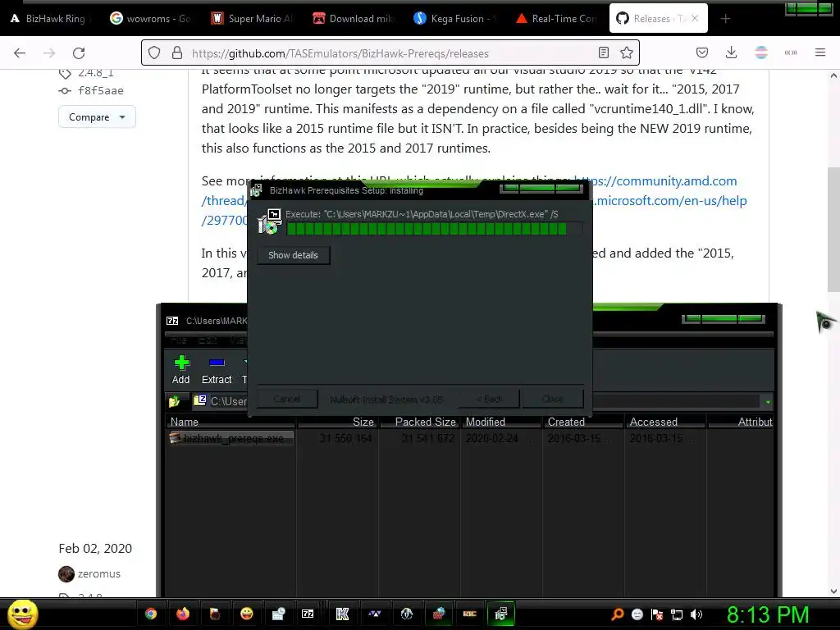Click Show details in the installer
The height and width of the screenshot is (630, 840).
tap(293, 255)
